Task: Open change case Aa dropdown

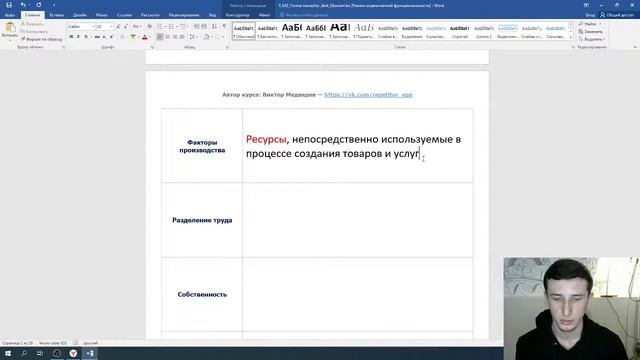Action: 136,27
